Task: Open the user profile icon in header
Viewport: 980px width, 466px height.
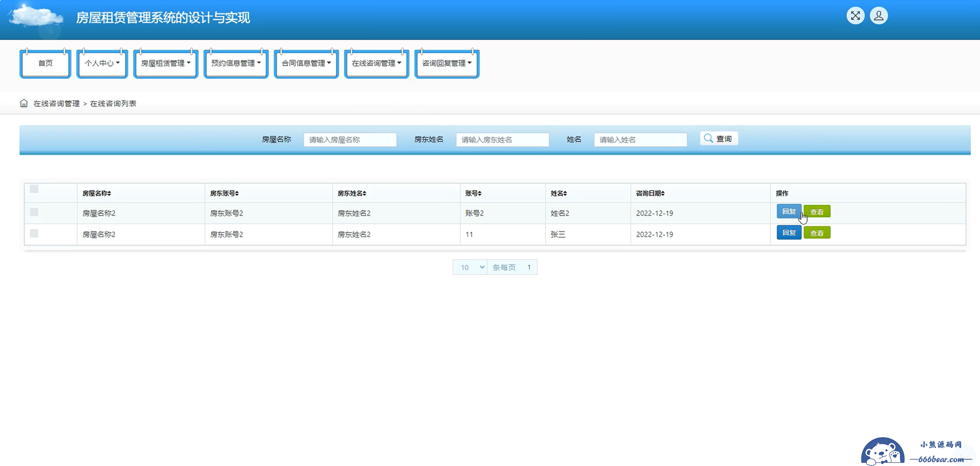Action: coord(879,16)
